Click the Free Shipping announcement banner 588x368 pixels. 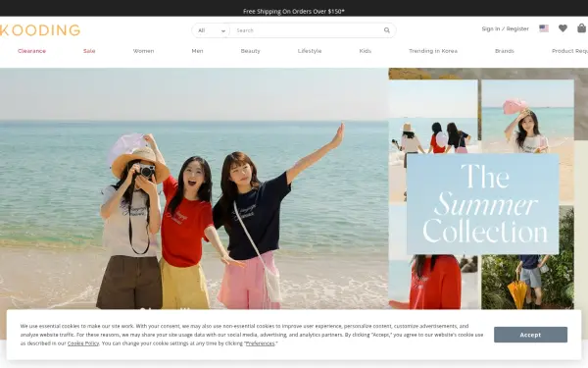294,11
